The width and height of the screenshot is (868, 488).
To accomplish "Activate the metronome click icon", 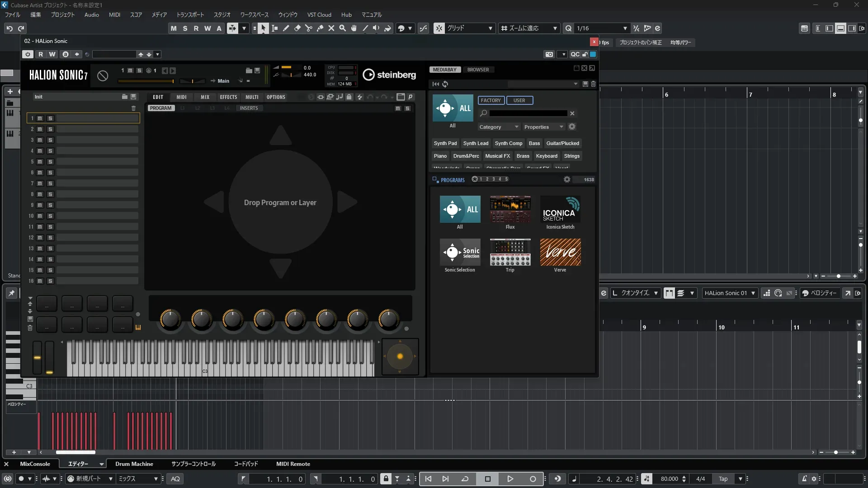I will [x=804, y=479].
